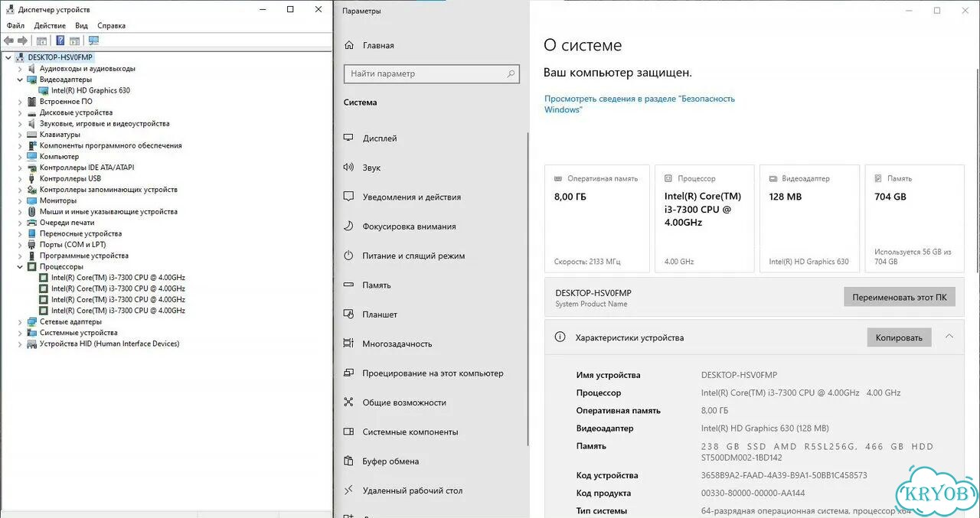Click the Память 704 GB card

coord(914,219)
